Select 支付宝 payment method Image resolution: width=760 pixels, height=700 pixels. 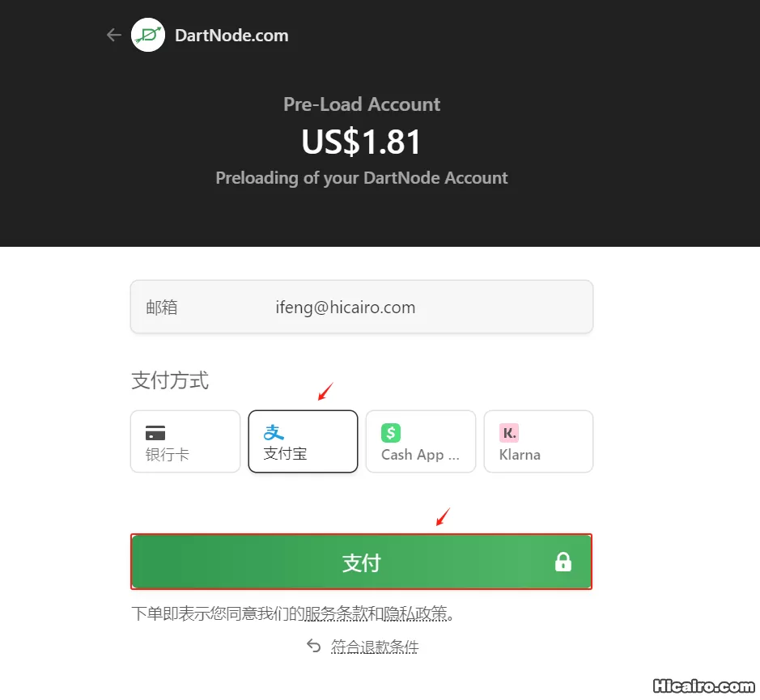pos(303,442)
